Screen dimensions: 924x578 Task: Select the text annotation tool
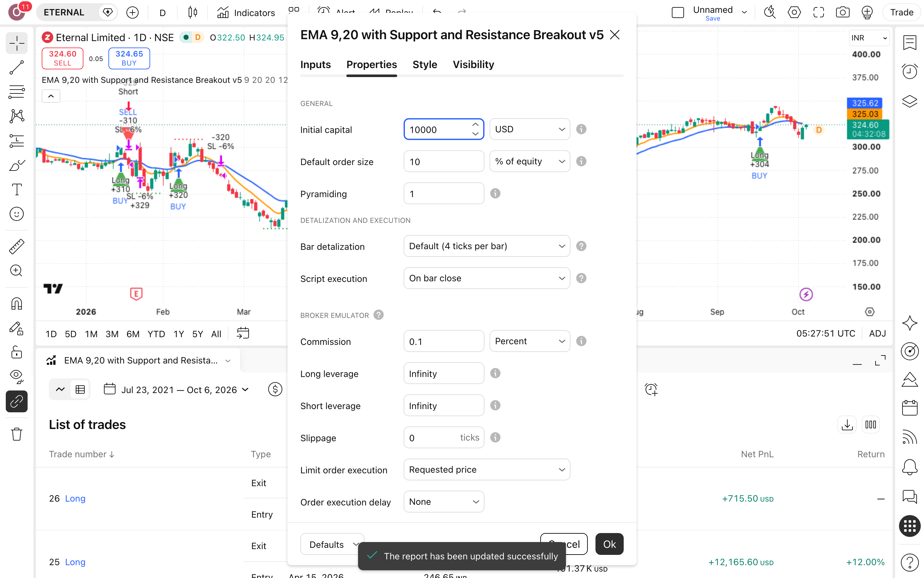click(x=16, y=189)
